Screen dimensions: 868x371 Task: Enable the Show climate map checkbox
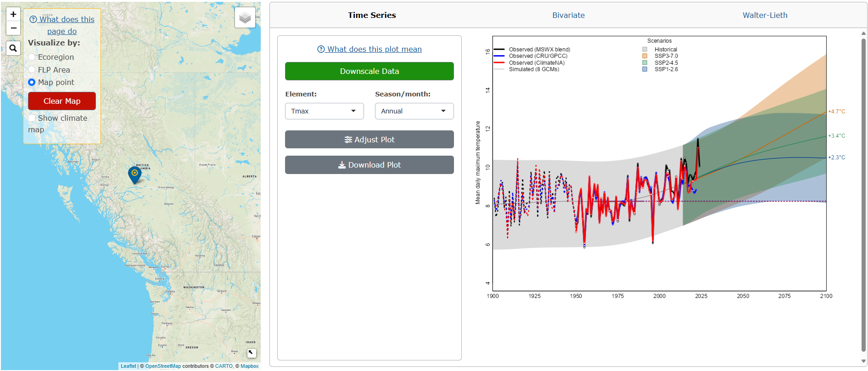(32, 118)
